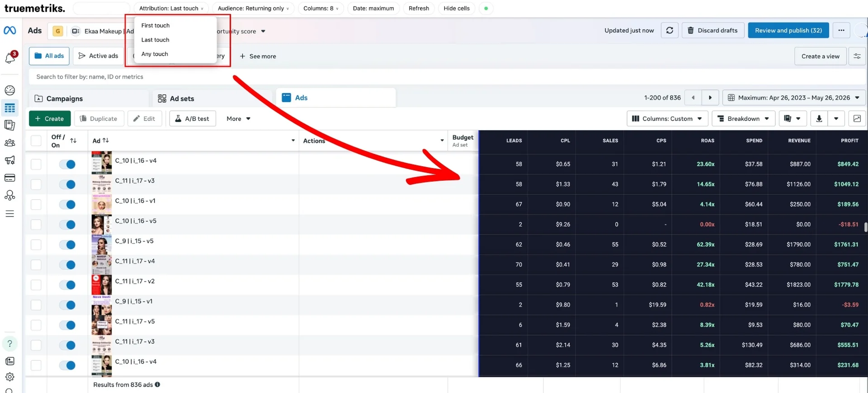Image resolution: width=868 pixels, height=393 pixels.
Task: Click the info icon beside Results from 836 ads
Action: (x=157, y=384)
